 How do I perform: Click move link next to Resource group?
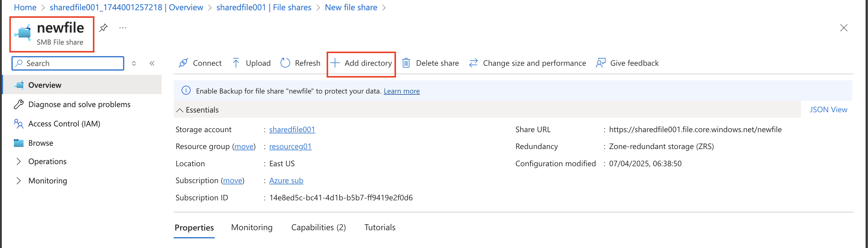click(244, 146)
